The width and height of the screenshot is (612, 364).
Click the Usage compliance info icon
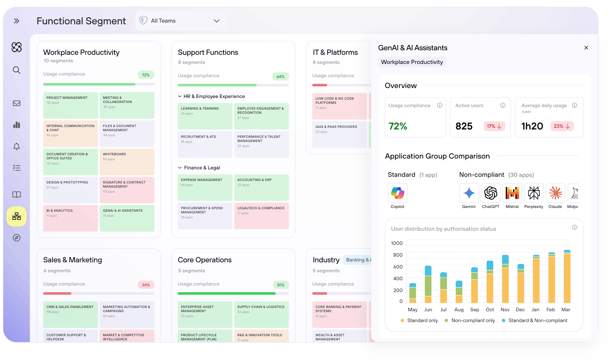(440, 105)
